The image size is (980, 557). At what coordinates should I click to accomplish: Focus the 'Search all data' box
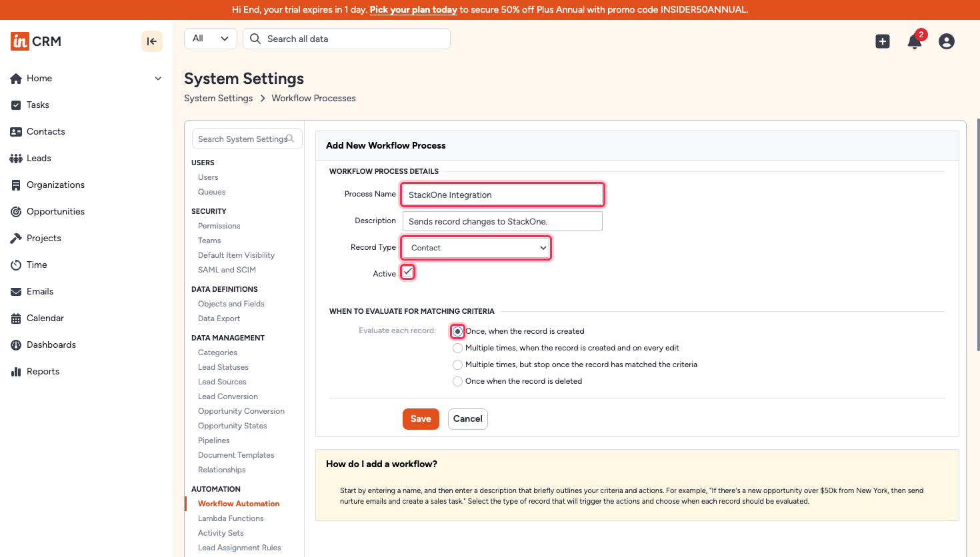click(347, 39)
